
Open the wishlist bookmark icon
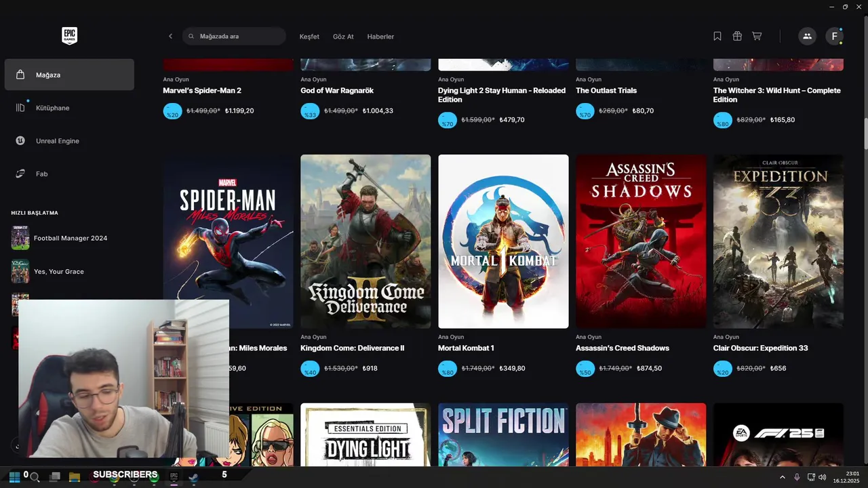717,36
